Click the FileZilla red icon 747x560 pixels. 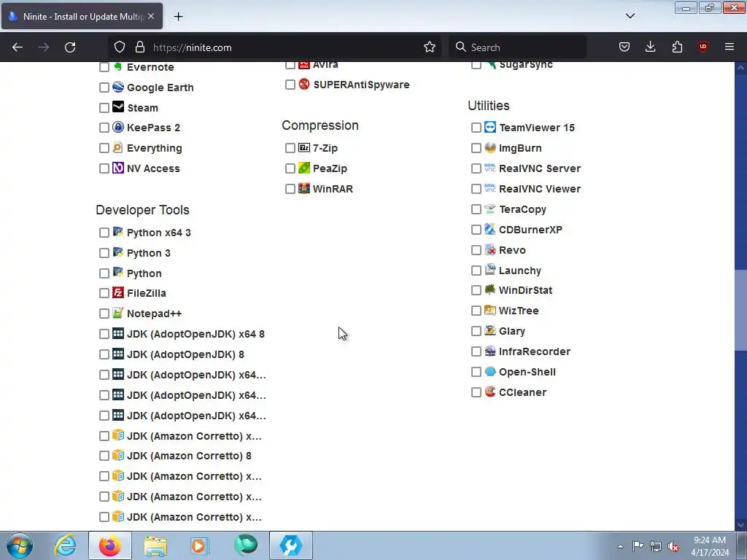118,292
